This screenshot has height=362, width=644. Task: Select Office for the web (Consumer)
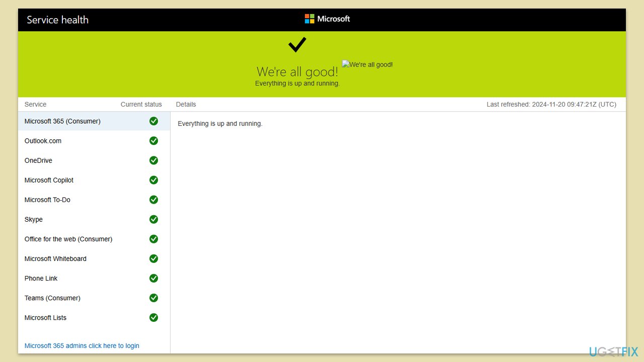68,239
